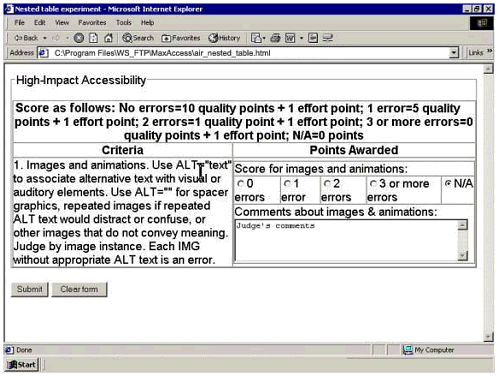Expand the Address bar dropdown

pyautogui.click(x=453, y=53)
